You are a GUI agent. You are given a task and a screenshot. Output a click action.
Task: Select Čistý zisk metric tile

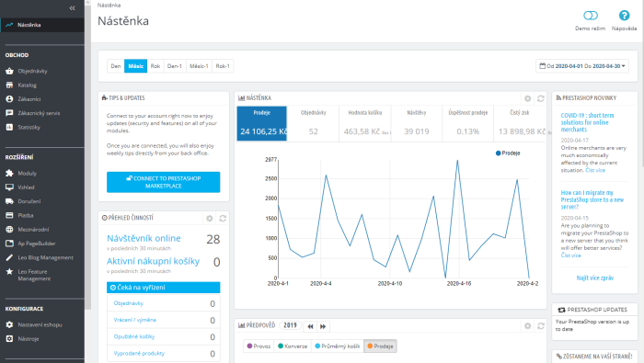(520, 123)
